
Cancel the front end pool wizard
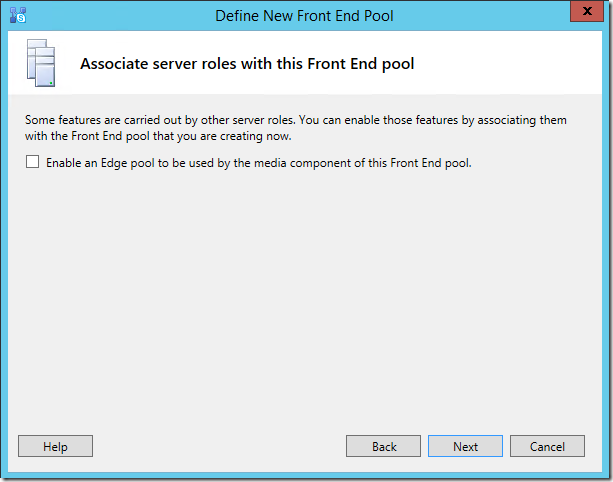(547, 446)
